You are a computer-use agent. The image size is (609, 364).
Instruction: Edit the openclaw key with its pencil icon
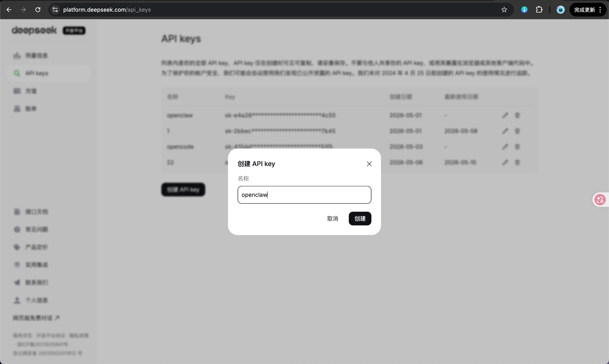click(505, 115)
